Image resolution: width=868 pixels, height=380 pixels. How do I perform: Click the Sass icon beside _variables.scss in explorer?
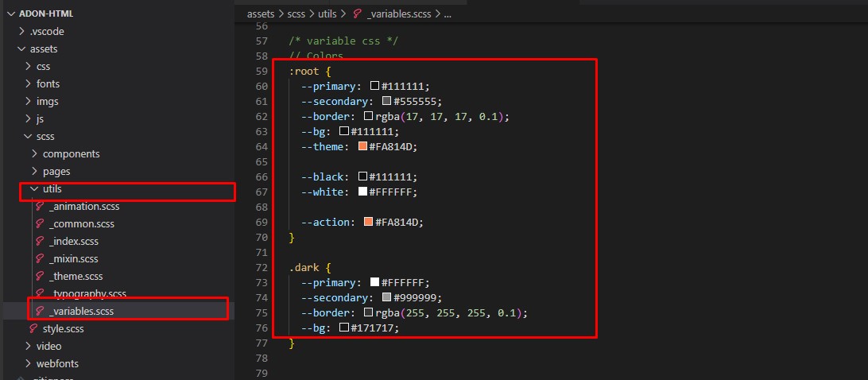pos(40,311)
